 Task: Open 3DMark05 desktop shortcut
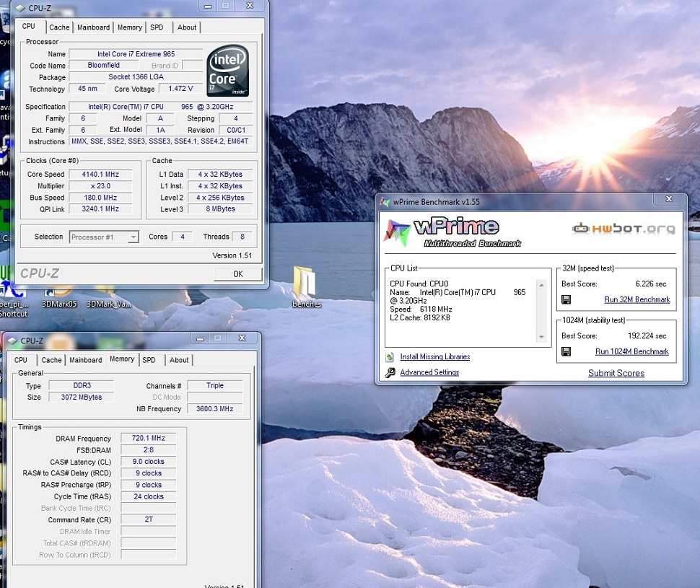[59, 298]
